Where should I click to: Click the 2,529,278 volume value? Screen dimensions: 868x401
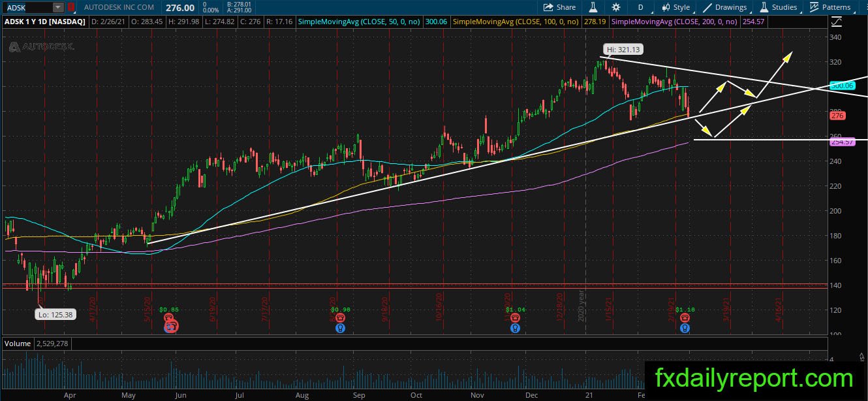51,343
